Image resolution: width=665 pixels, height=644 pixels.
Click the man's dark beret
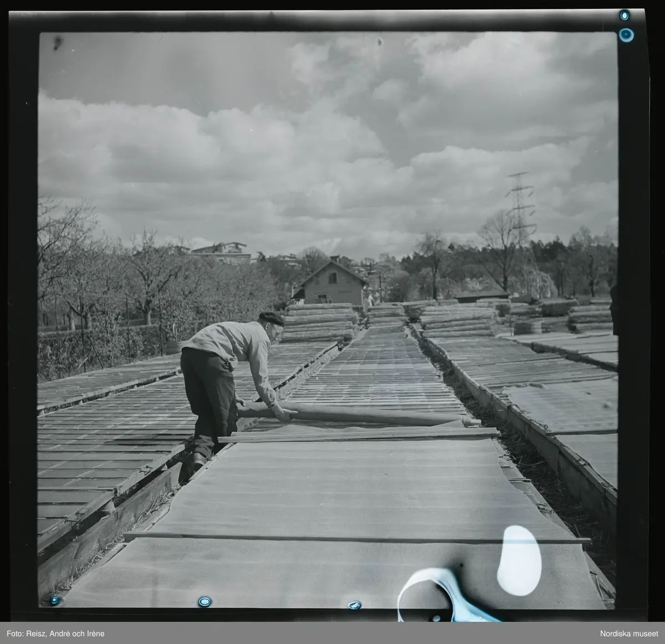[x=272, y=318]
